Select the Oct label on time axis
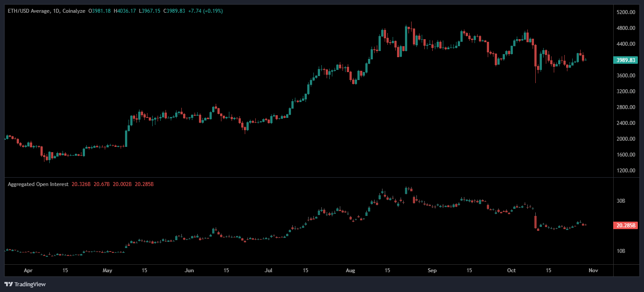 click(512, 270)
